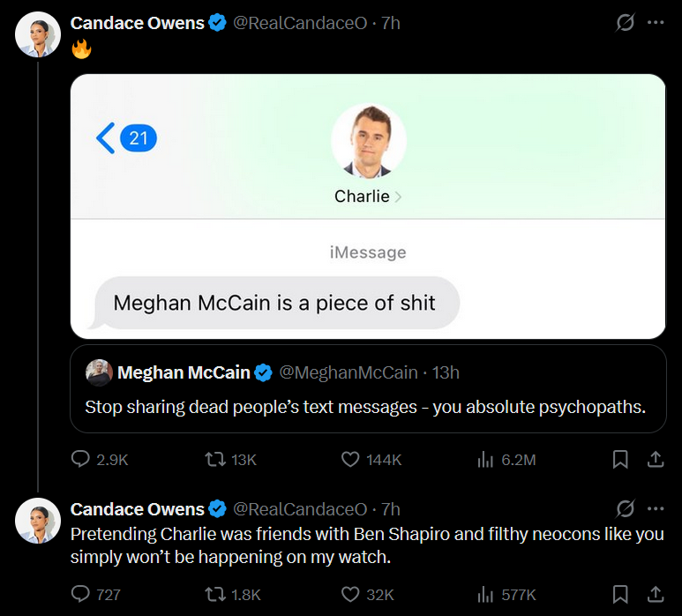The width and height of the screenshot is (682, 616).
Task: Open more options on second tweet
Action: (x=656, y=508)
